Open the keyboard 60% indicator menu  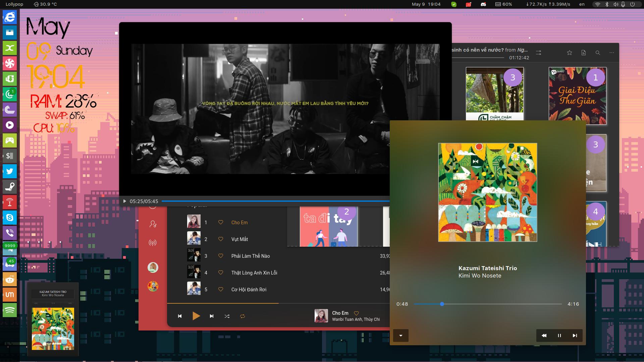(x=504, y=4)
